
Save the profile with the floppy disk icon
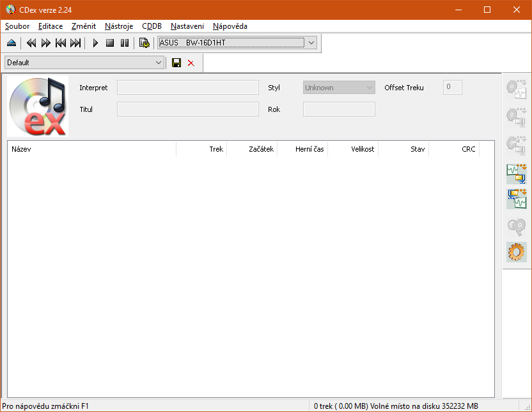[176, 63]
